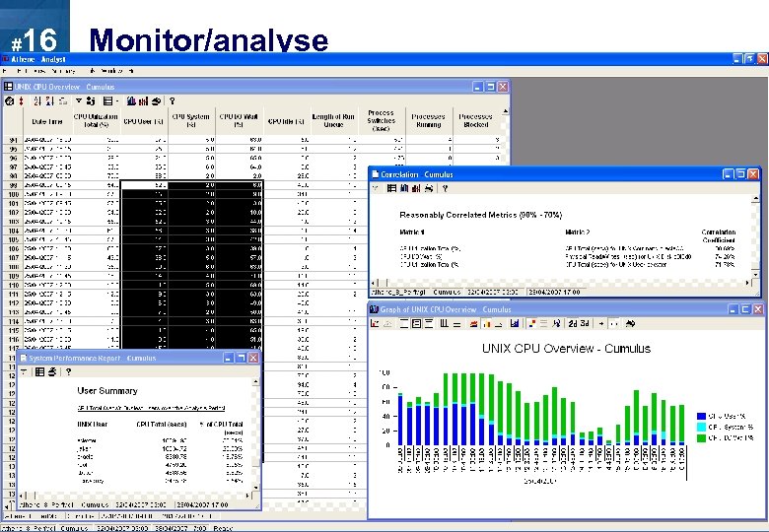Image resolution: width=769 pixels, height=532 pixels.
Task: Click scroll-up arrow in Correlation window
Action: tap(755, 199)
